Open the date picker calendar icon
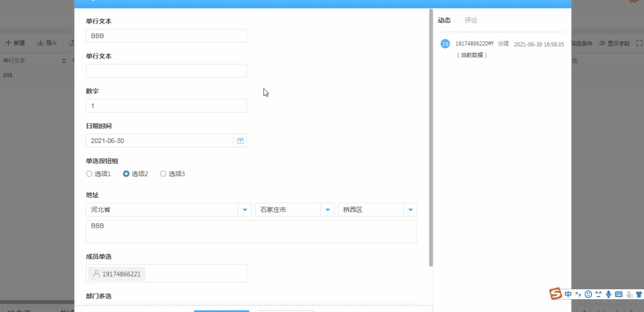This screenshot has width=644, height=312. (240, 141)
